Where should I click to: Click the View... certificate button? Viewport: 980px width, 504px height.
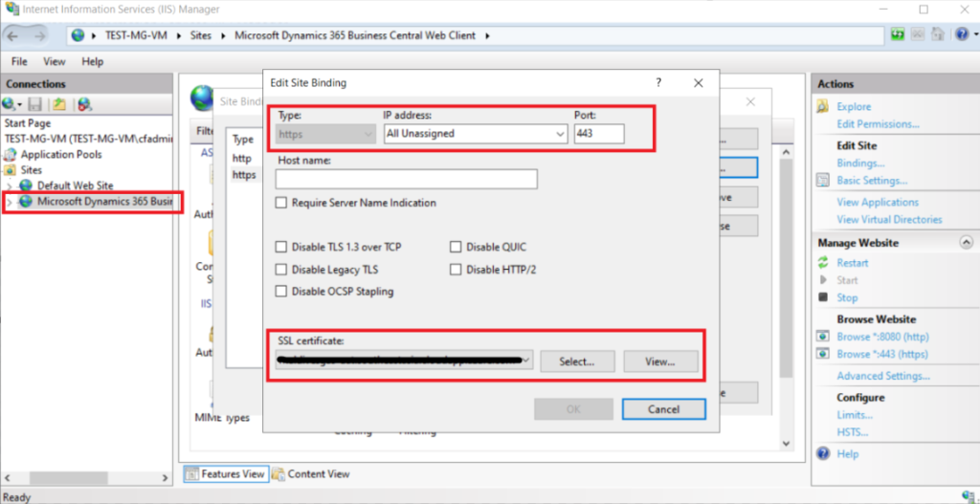(660, 361)
